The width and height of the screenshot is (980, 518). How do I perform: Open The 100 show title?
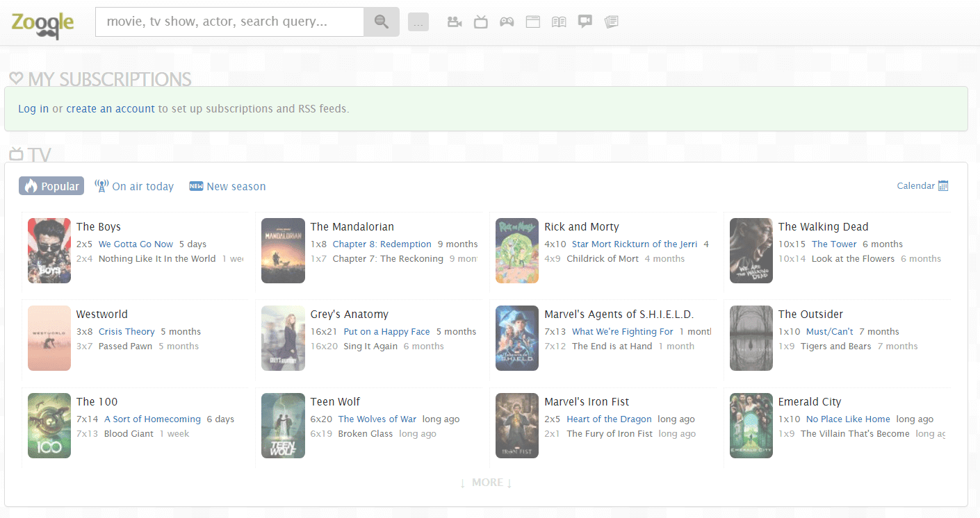[97, 401]
